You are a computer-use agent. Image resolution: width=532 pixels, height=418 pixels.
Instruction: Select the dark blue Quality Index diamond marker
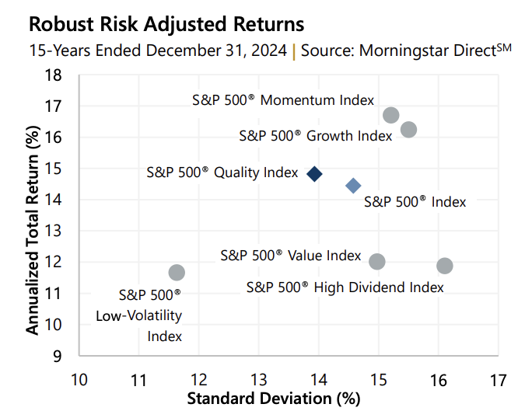[314, 174]
